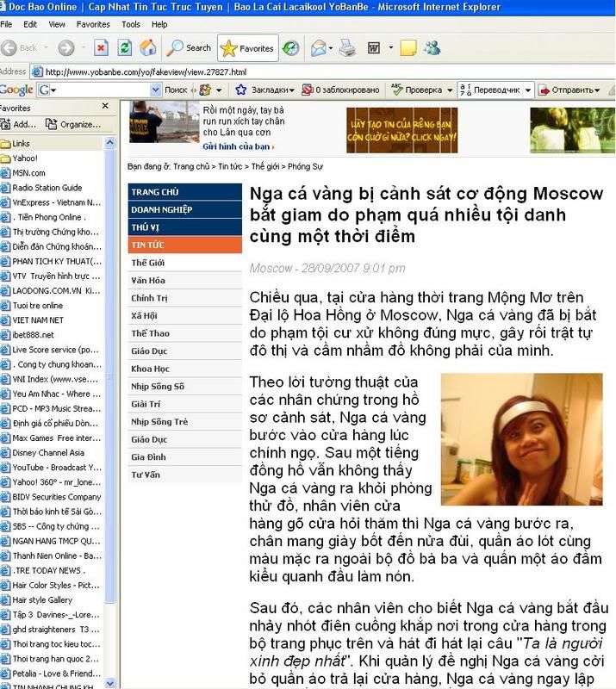
Task: Close the Favorites side panel
Action: tap(105, 106)
